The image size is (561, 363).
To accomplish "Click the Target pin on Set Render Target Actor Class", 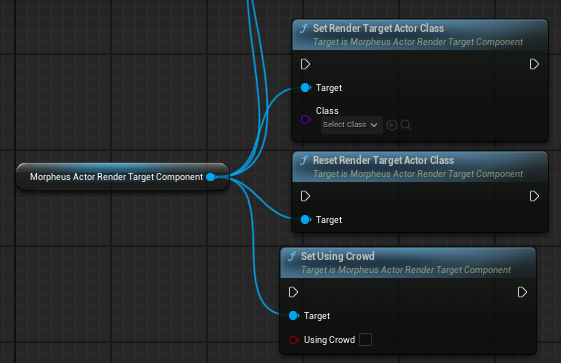I will [306, 88].
